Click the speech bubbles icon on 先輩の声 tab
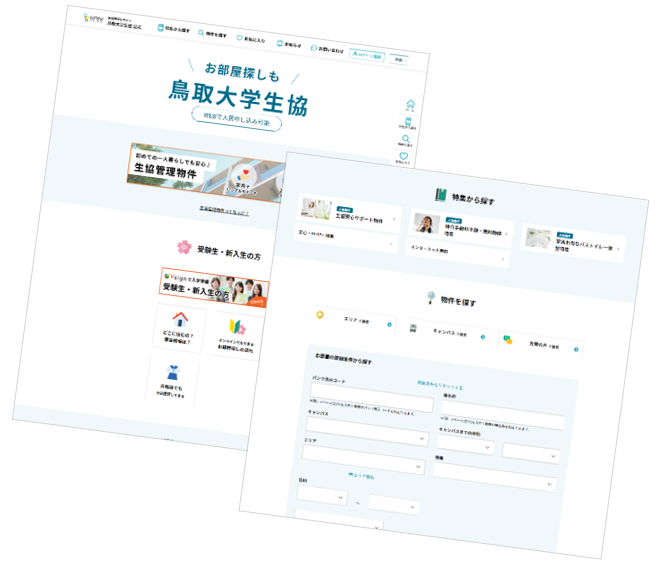The width and height of the screenshot is (658, 567). tap(507, 340)
